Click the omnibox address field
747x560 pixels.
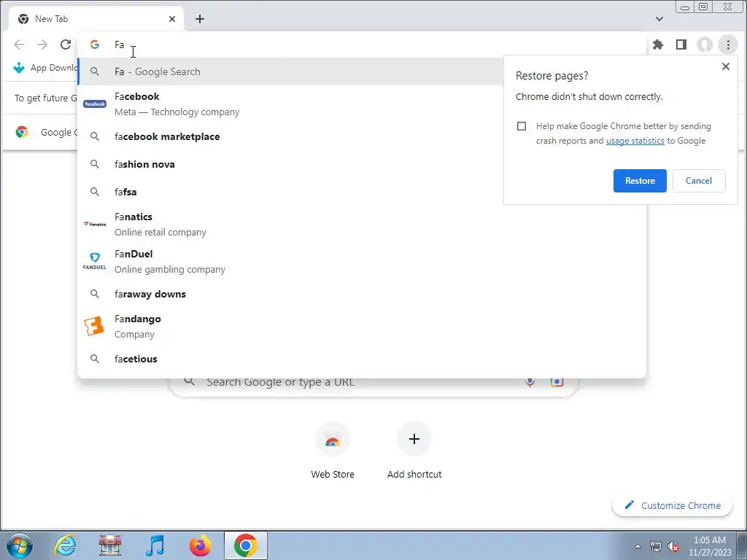(362, 44)
